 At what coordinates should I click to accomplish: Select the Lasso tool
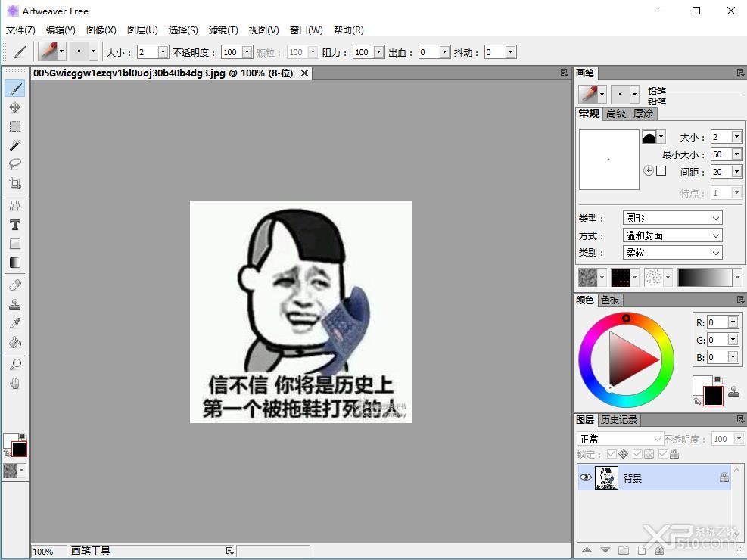[15, 164]
